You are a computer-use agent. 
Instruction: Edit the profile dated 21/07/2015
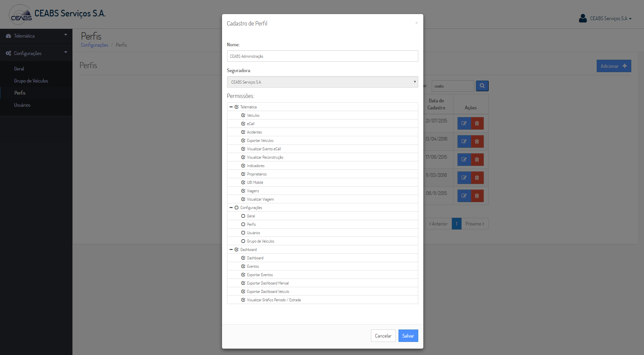[464, 123]
